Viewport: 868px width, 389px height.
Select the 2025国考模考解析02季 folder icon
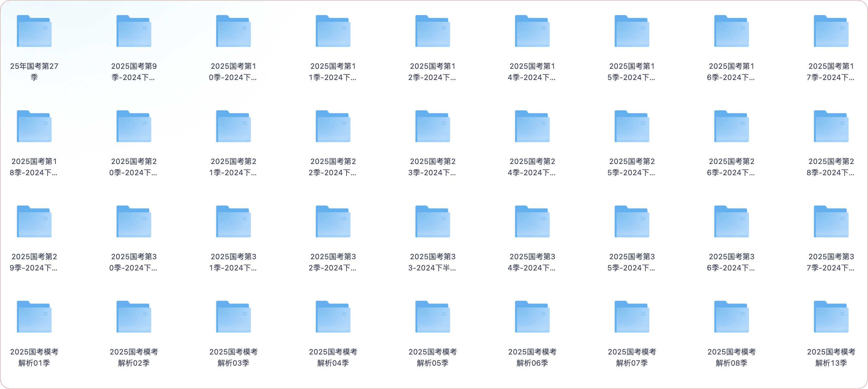pyautogui.click(x=134, y=317)
